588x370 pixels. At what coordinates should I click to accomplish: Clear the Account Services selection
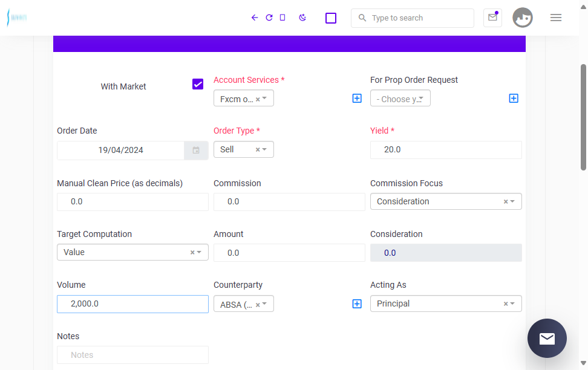tap(258, 99)
